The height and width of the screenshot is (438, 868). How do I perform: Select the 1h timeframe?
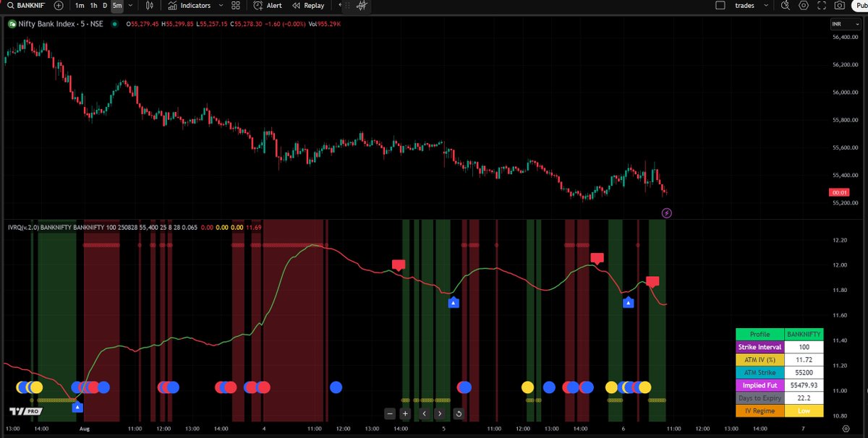[94, 5]
